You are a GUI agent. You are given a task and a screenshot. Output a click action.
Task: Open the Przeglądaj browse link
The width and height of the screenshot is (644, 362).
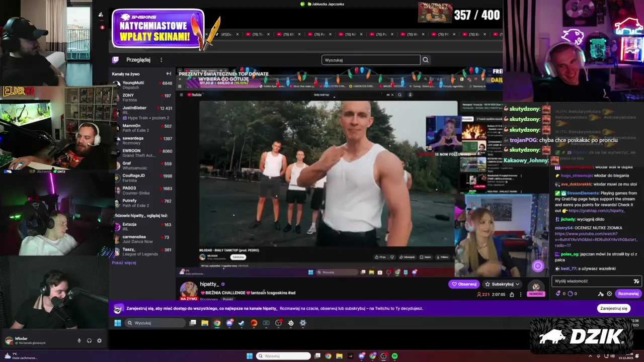click(138, 60)
